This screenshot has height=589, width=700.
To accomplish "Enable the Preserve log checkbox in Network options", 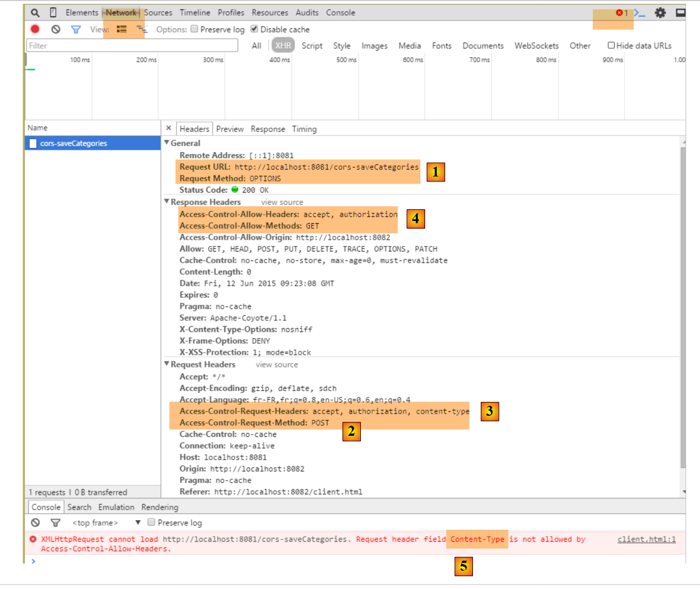I will click(194, 29).
